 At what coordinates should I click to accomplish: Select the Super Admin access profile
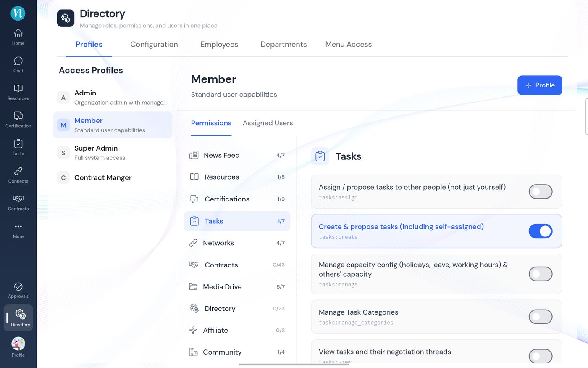pyautogui.click(x=113, y=153)
